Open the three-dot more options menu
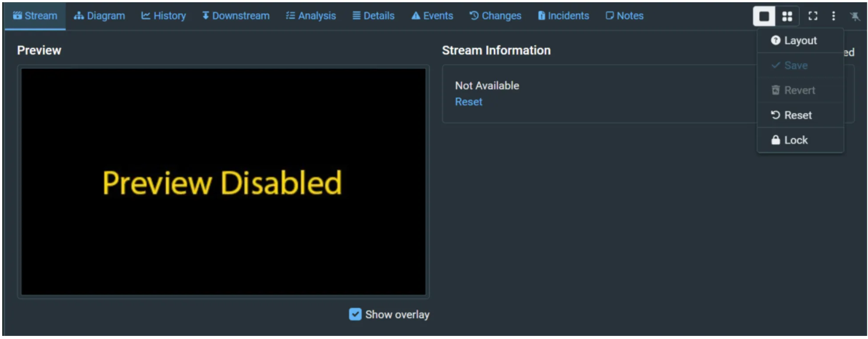 833,16
